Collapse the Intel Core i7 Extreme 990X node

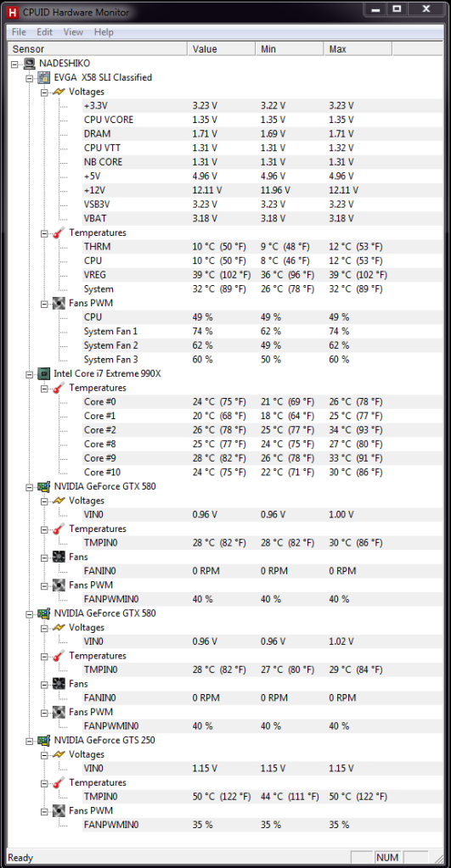30,374
